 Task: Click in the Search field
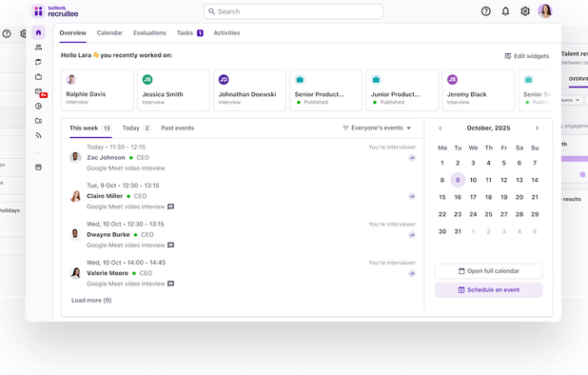pyautogui.click(x=293, y=11)
